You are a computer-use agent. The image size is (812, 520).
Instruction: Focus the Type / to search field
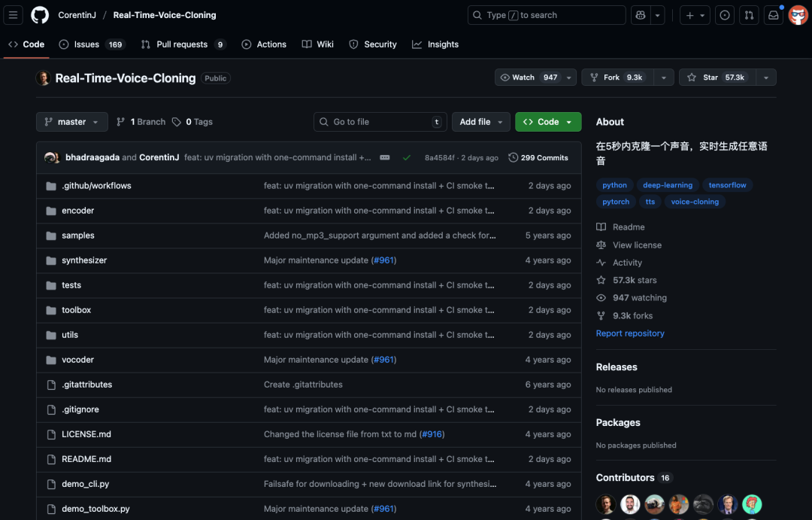click(x=547, y=15)
